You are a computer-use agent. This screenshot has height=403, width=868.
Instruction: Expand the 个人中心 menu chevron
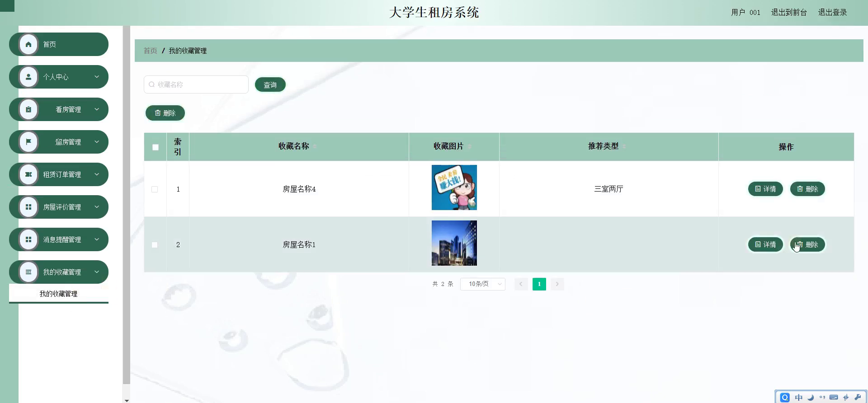pos(97,77)
